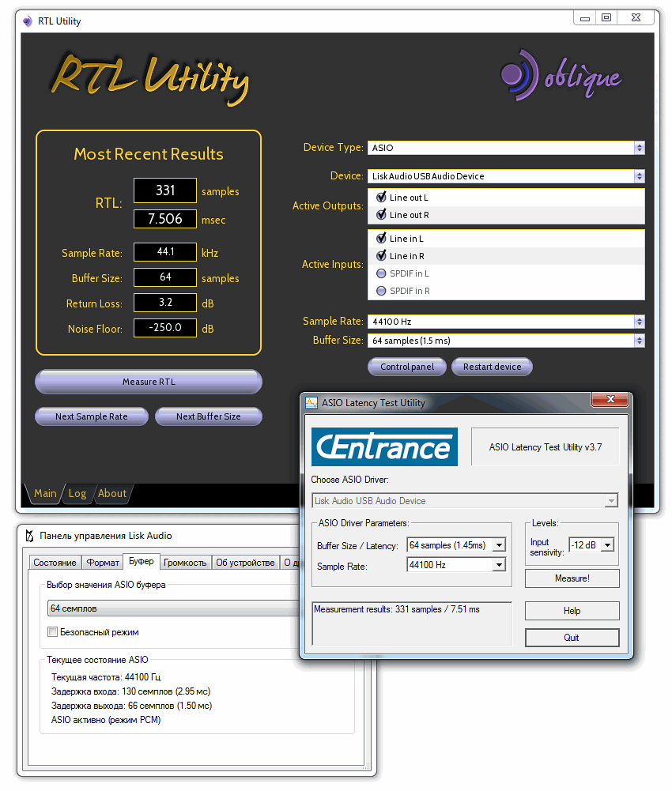Enable the SPDIF in R input
Screen dimensions: 672x791
[x=381, y=291]
